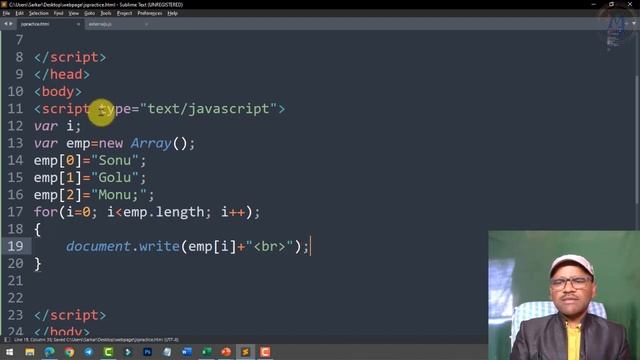
Task: Click line number 19 in the gutter
Action: pyautogui.click(x=16, y=246)
